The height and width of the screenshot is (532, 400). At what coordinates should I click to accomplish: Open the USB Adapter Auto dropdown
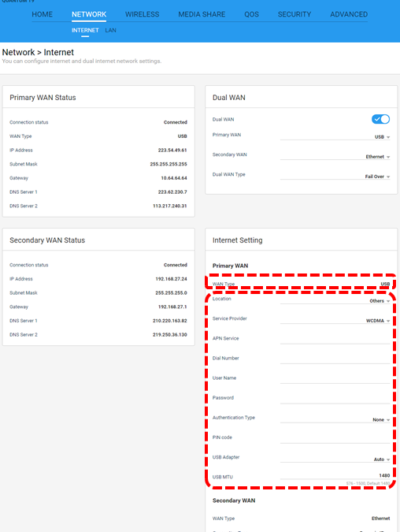[x=335, y=459]
